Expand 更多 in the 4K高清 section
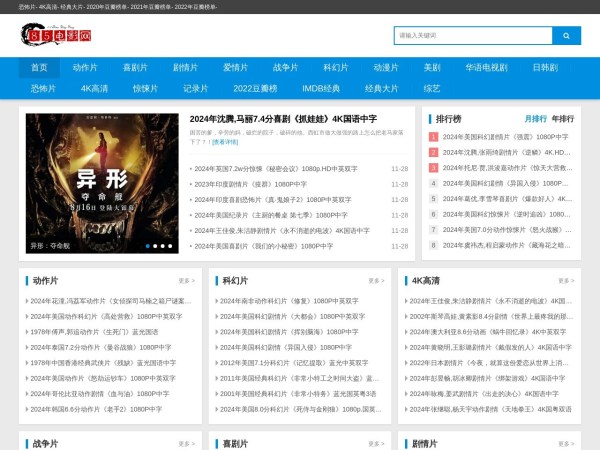 (x=564, y=281)
